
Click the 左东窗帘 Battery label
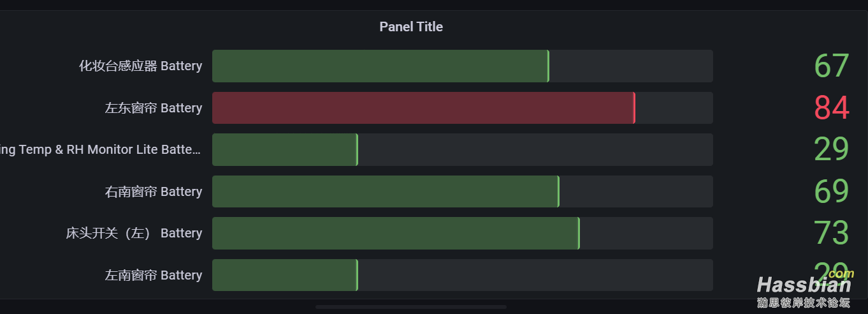[154, 108]
